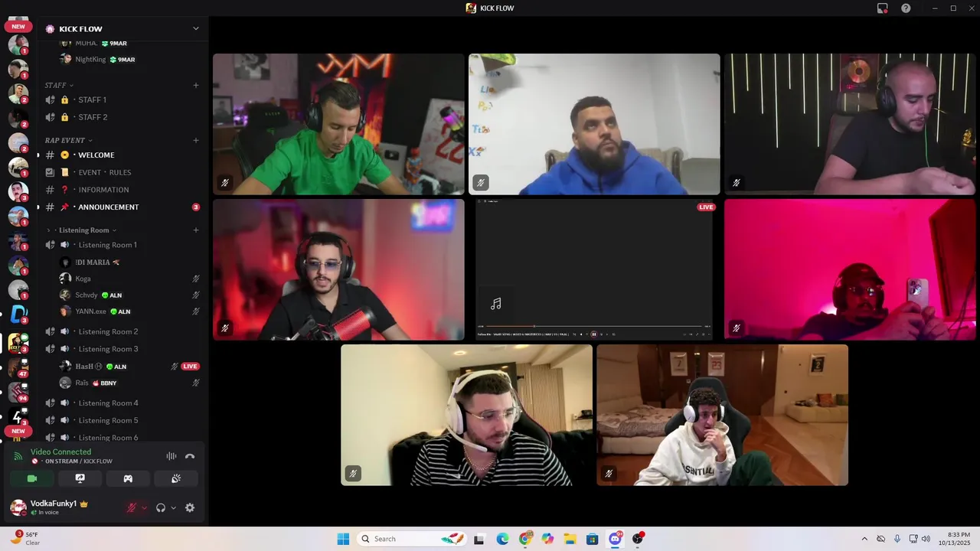The height and width of the screenshot is (551, 980).
Task: Toggle deafen with the headphones icon
Action: point(161,507)
